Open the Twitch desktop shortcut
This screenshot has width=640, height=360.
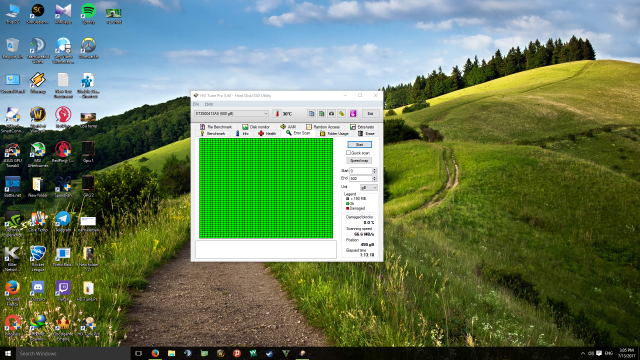pyautogui.click(x=63, y=291)
